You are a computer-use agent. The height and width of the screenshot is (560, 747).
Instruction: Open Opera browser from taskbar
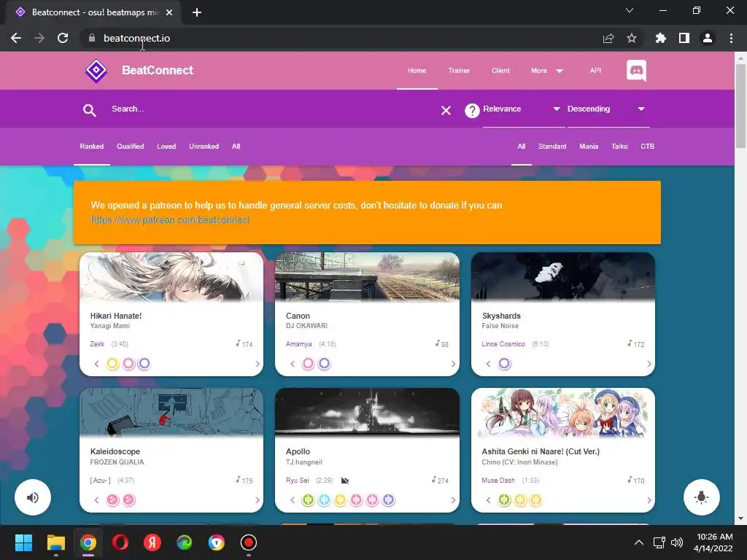tap(120, 542)
